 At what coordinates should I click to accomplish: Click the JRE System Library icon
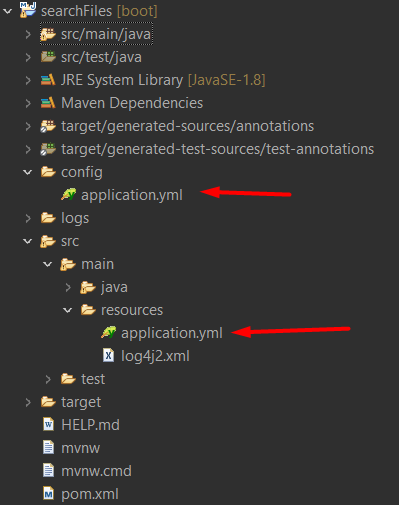click(x=48, y=80)
